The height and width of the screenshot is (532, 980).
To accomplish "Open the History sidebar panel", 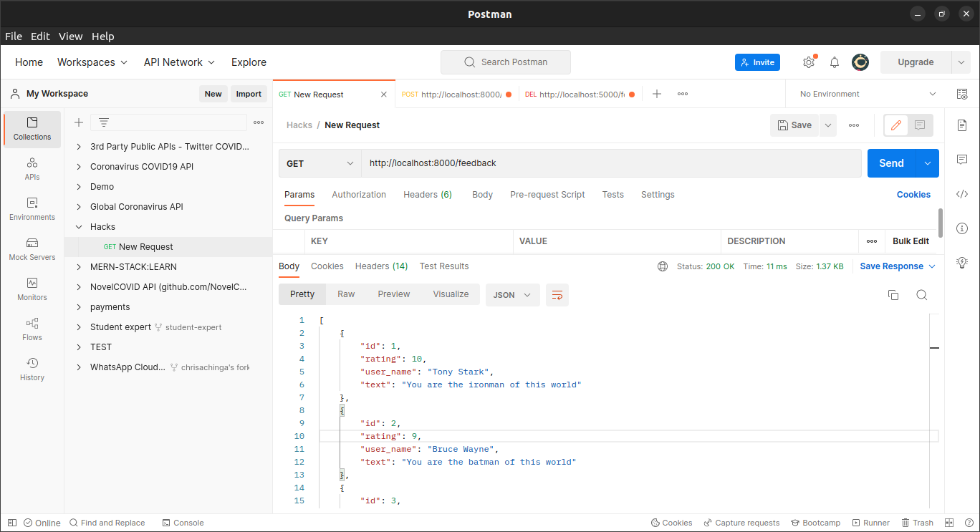I will coord(32,369).
